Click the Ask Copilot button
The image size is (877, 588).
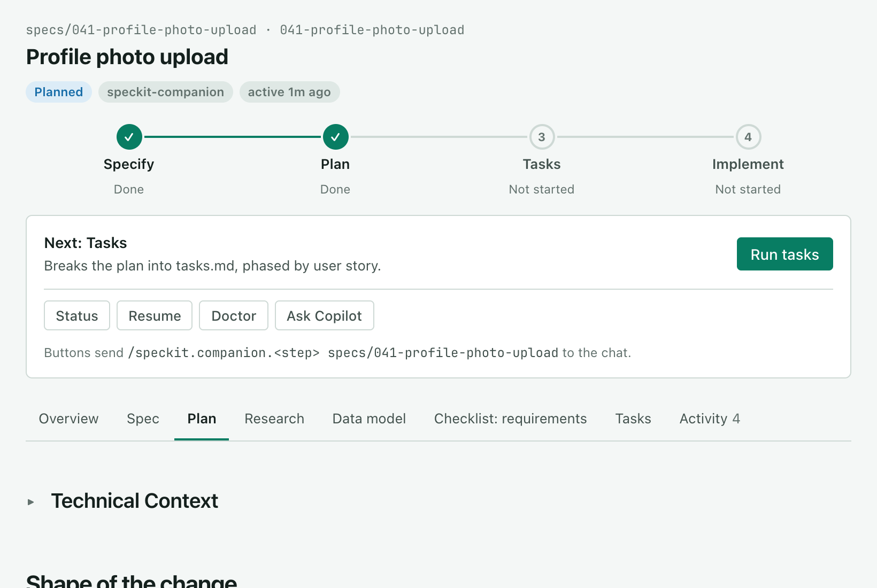[x=324, y=315]
